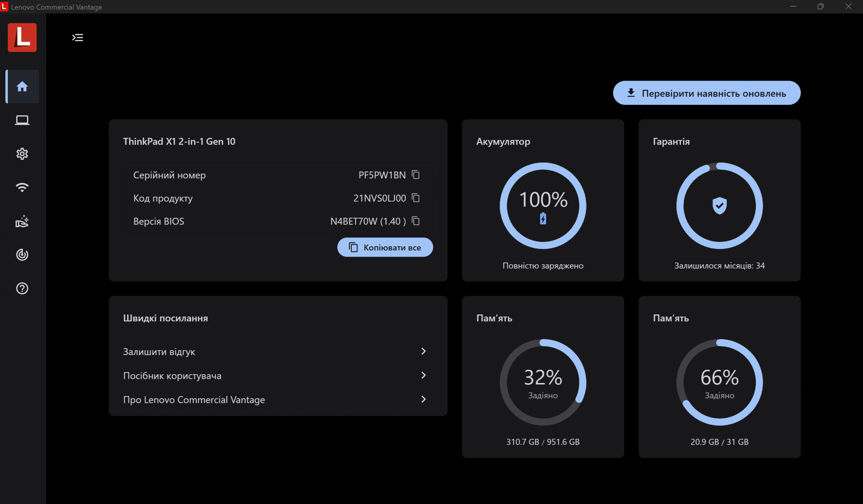This screenshot has width=863, height=504.
Task: Open the circular power gauge sidebar icon
Action: (22, 255)
